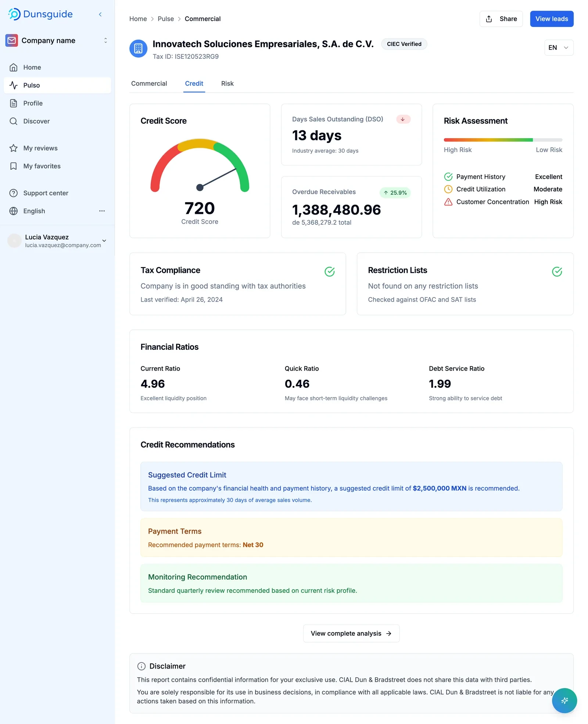Click the Company name mail icon

coord(12,40)
